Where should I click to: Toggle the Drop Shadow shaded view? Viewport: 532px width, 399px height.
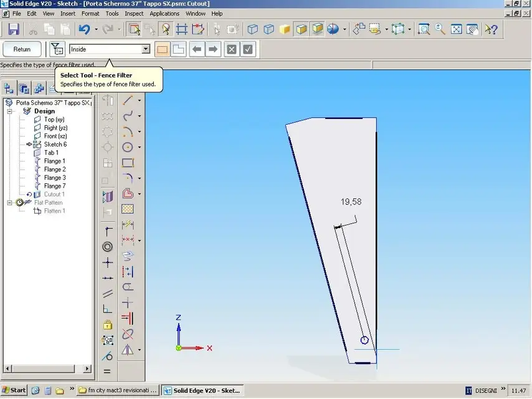[x=318, y=29]
